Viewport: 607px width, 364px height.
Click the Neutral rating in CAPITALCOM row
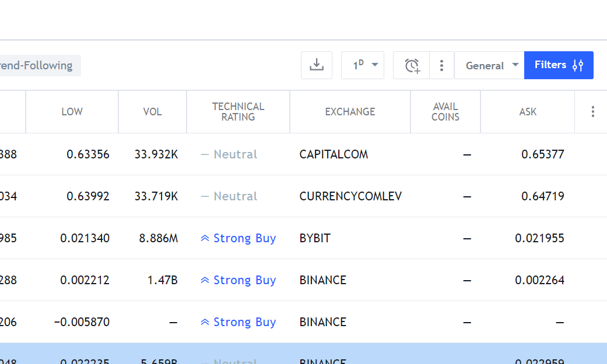229,154
